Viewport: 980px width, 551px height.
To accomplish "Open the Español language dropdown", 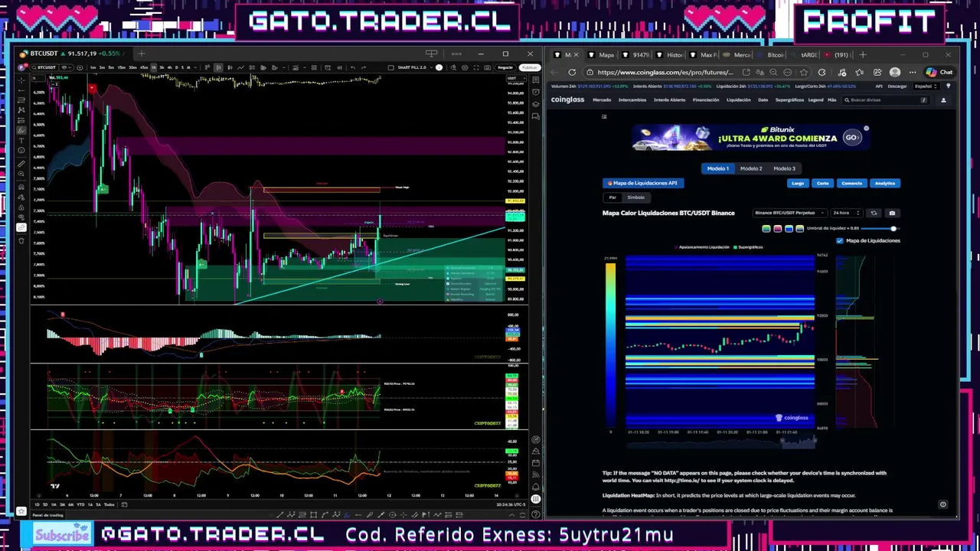I will pyautogui.click(x=926, y=86).
